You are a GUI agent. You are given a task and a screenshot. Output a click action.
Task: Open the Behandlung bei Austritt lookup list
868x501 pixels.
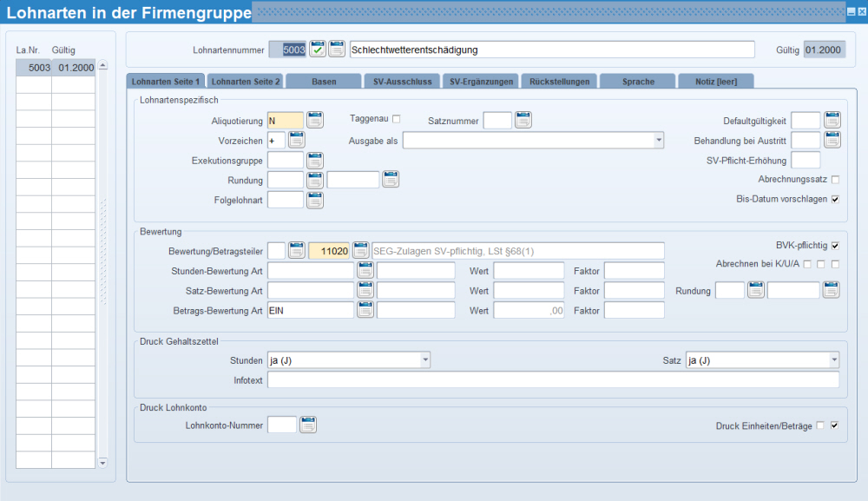[x=832, y=140]
